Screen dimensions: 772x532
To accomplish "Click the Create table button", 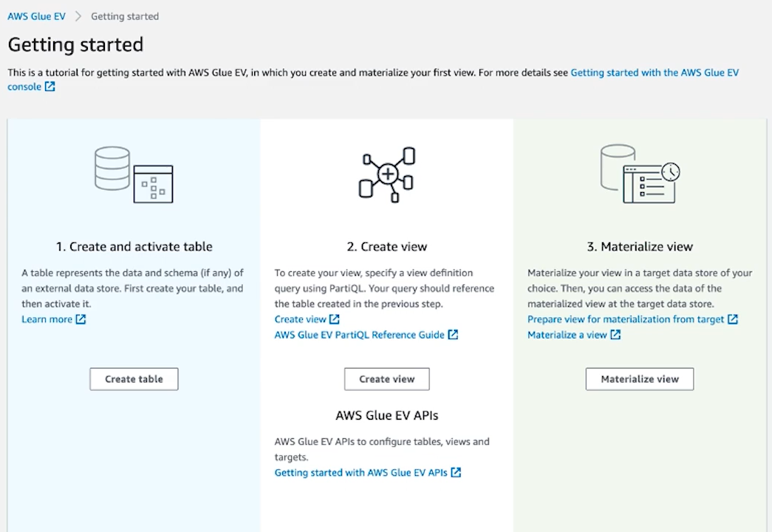I will [x=134, y=379].
